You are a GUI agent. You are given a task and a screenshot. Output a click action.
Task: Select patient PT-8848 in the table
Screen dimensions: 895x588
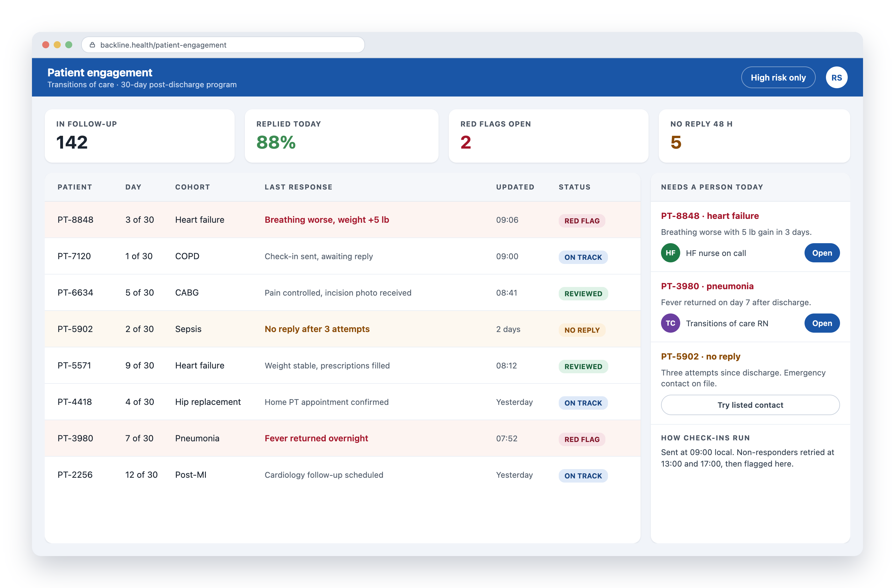[x=342, y=220]
